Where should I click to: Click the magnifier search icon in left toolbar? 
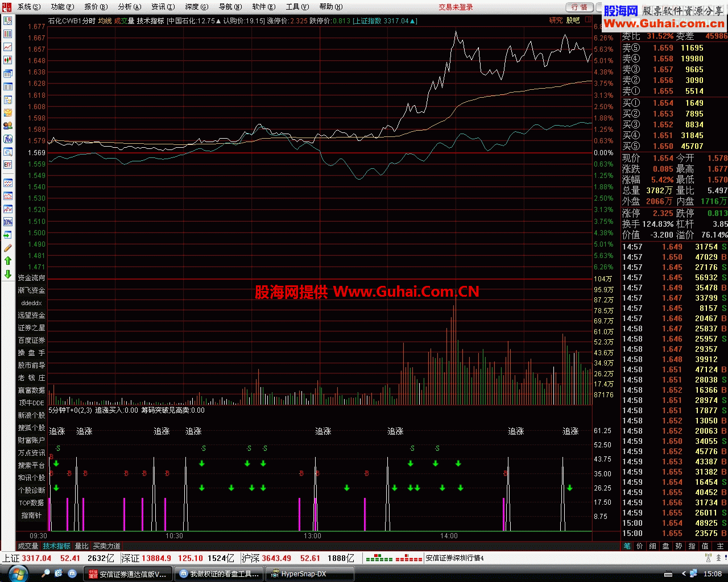click(x=8, y=152)
